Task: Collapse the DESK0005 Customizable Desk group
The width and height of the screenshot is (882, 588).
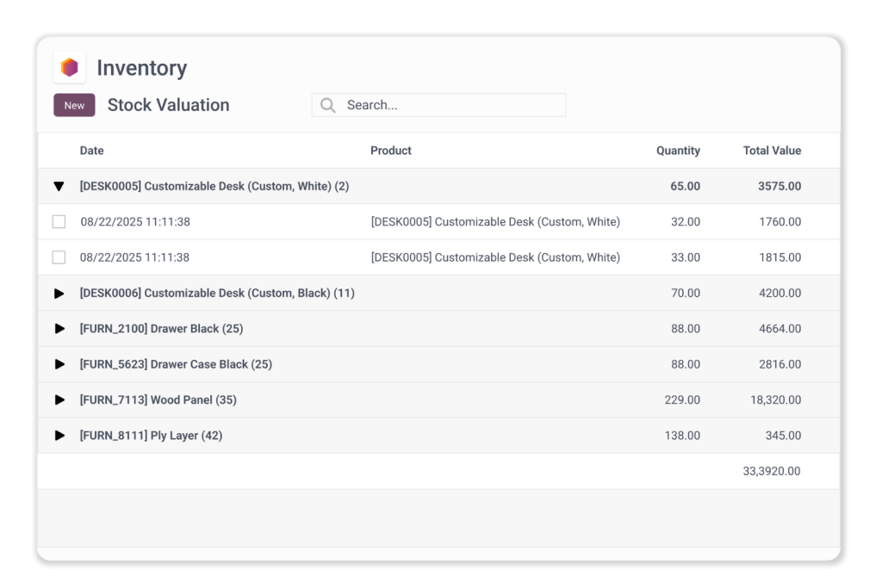Action: (x=59, y=186)
